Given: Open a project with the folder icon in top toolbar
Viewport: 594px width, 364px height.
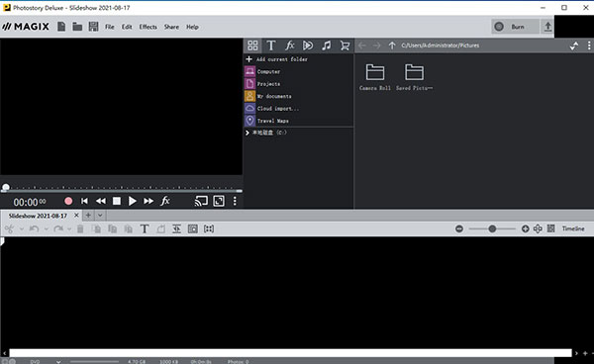Looking at the screenshot, I should coord(77,27).
